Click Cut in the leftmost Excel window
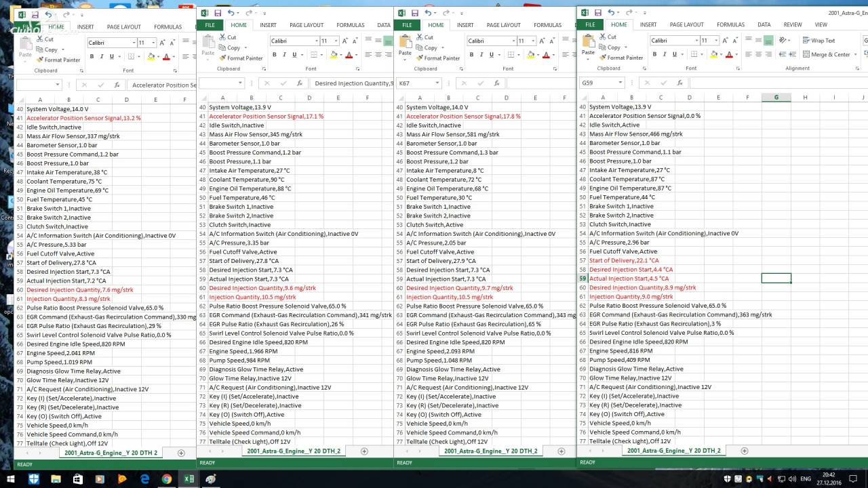The image size is (868, 488). point(44,39)
